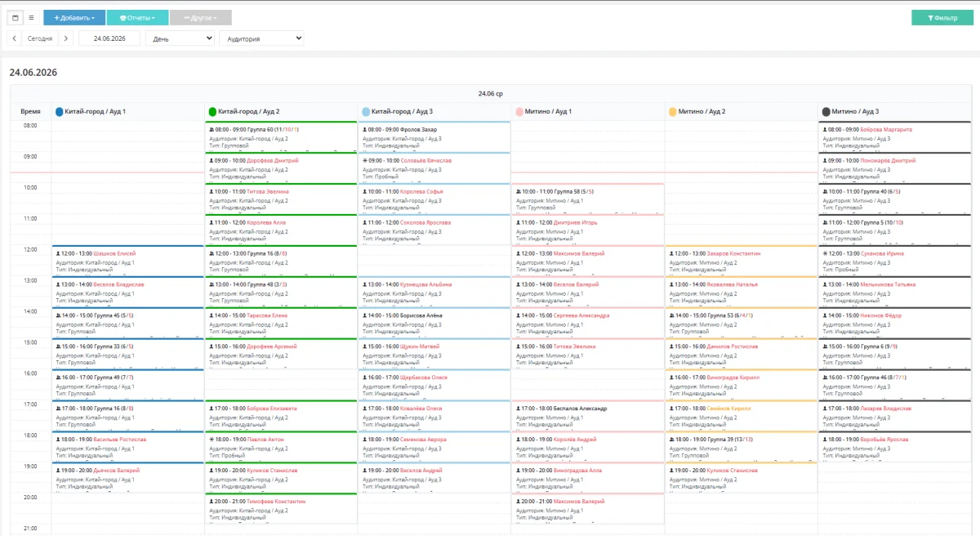Switch to list view icon
Image resolution: width=980 pixels, height=536 pixels.
31,17
